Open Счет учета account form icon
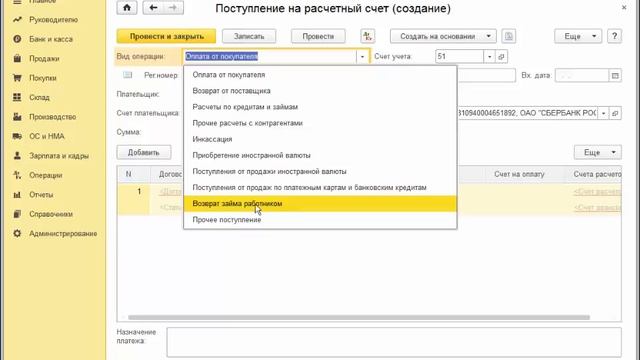Screen dimensions: 640x360 point(502,56)
